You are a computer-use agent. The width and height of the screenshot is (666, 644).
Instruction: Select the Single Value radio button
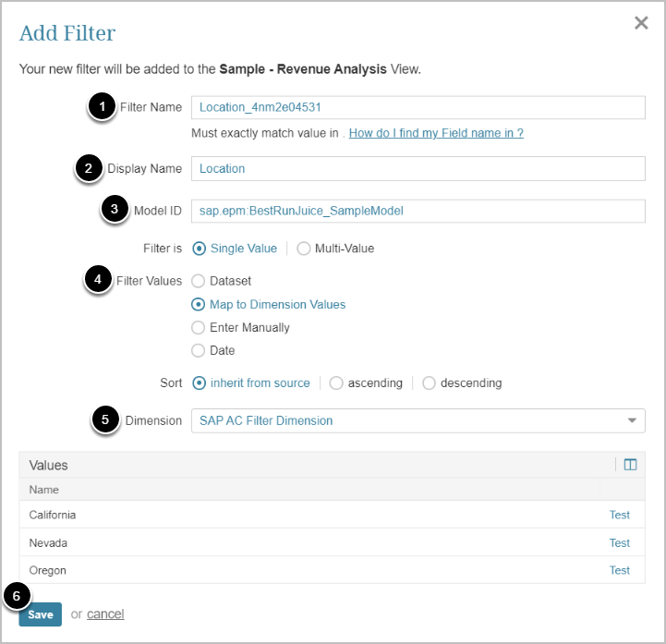pyautogui.click(x=199, y=249)
